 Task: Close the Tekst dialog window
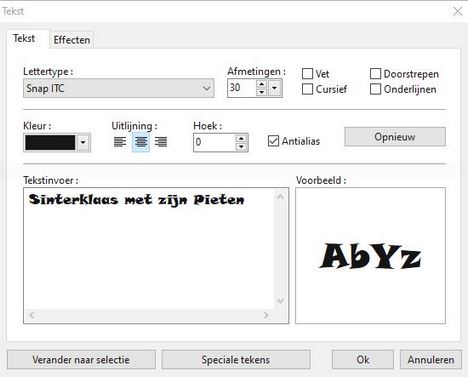[x=458, y=11]
